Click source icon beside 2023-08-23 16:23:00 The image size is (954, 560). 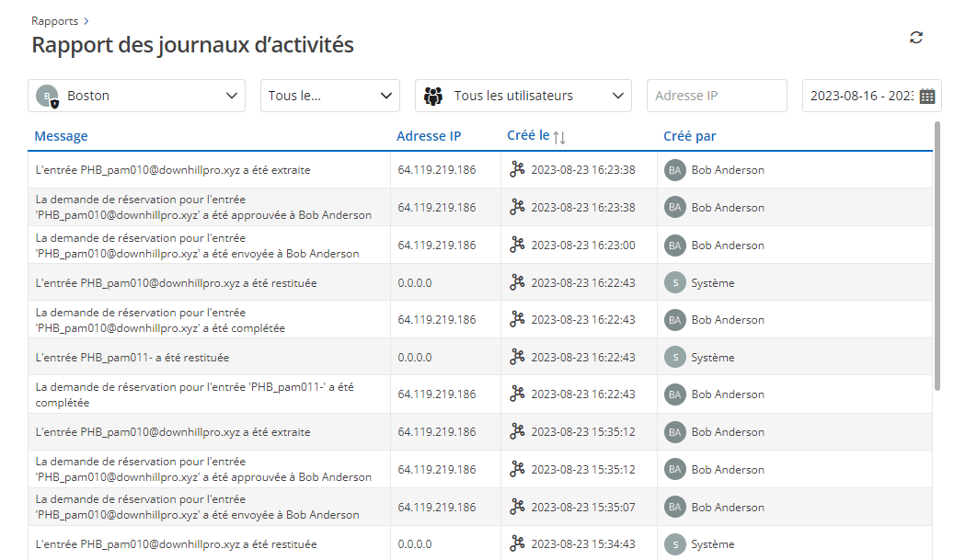517,245
